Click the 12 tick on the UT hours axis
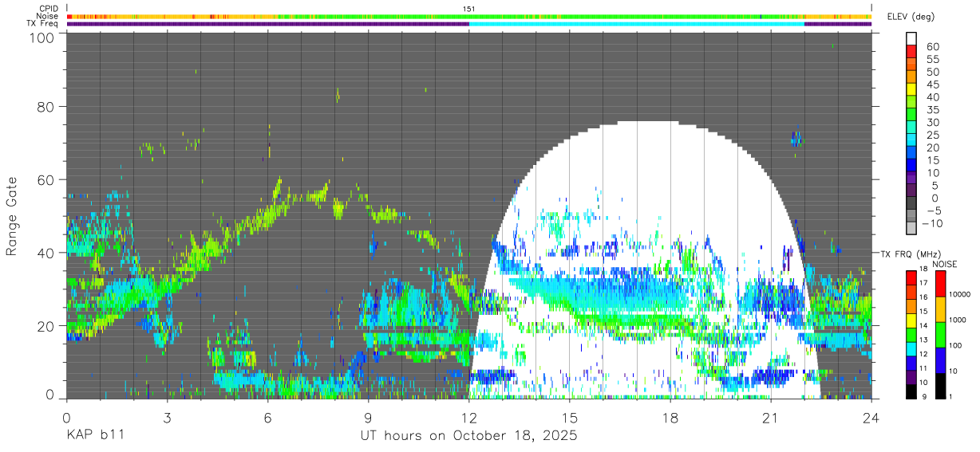The image size is (980, 452). (x=468, y=418)
